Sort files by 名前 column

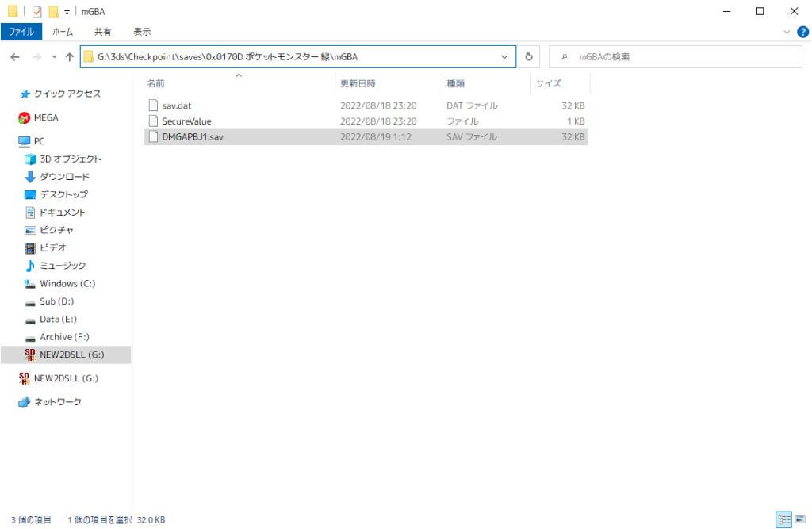(238, 83)
